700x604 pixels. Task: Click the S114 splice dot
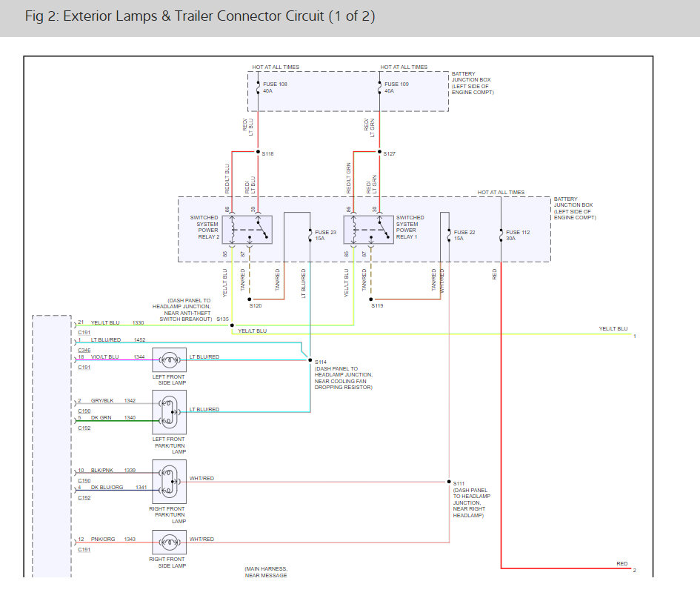click(310, 360)
